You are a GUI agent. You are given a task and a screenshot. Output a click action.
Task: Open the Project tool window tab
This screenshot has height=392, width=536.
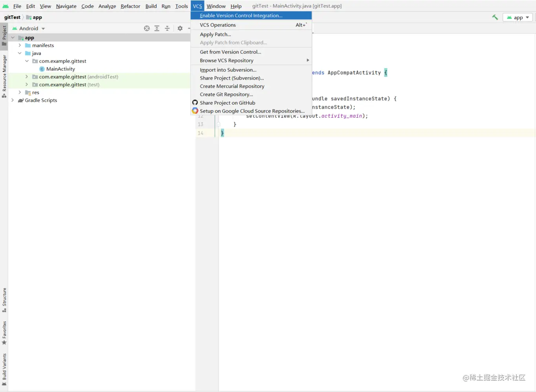(x=4, y=35)
